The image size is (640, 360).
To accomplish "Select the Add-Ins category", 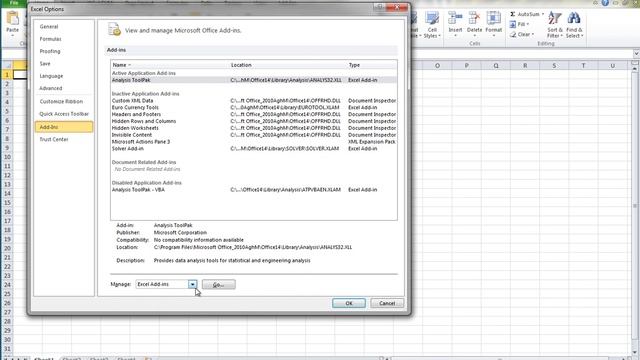I will (x=64, y=127).
